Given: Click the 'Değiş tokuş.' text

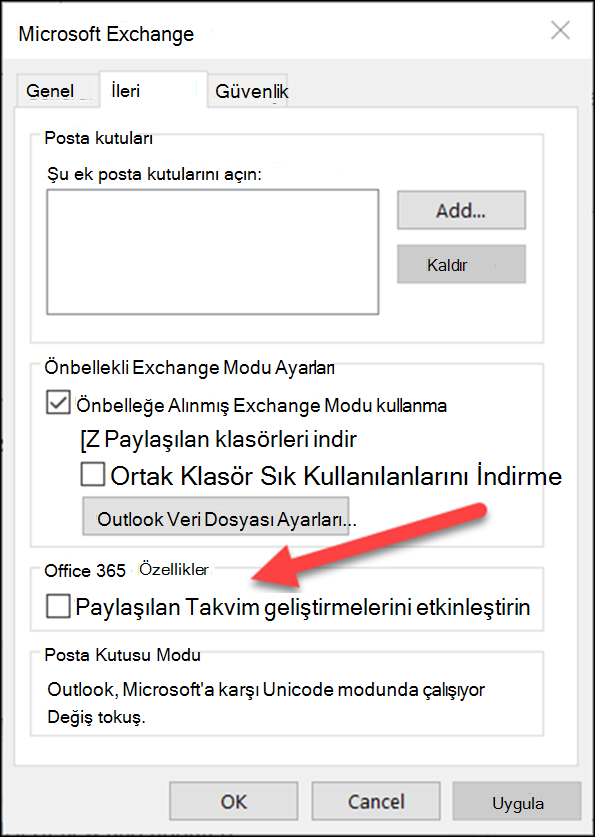Looking at the screenshot, I should [x=96, y=717].
